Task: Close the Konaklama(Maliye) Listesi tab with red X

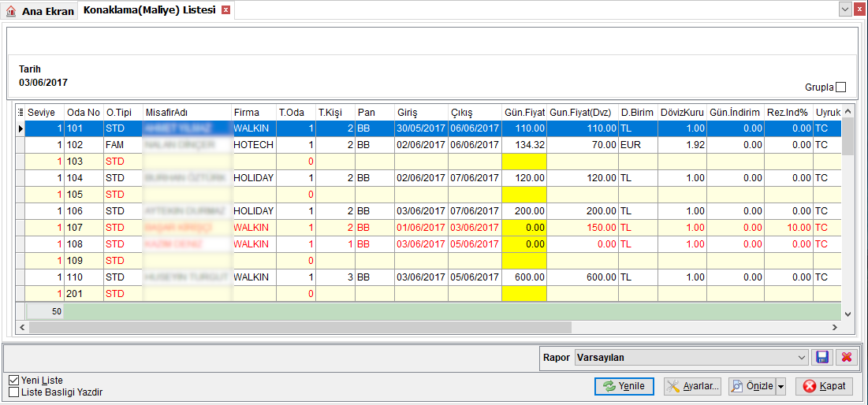Action: pyautogui.click(x=225, y=10)
